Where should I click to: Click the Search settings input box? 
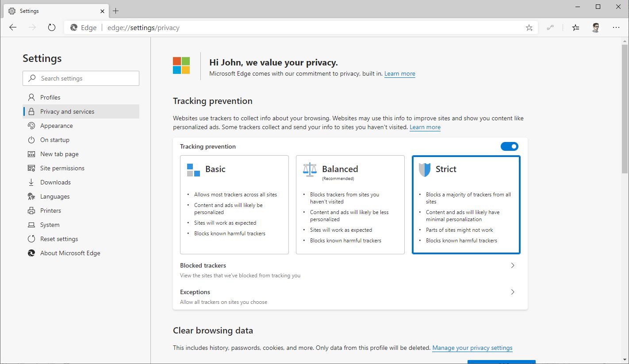click(81, 78)
